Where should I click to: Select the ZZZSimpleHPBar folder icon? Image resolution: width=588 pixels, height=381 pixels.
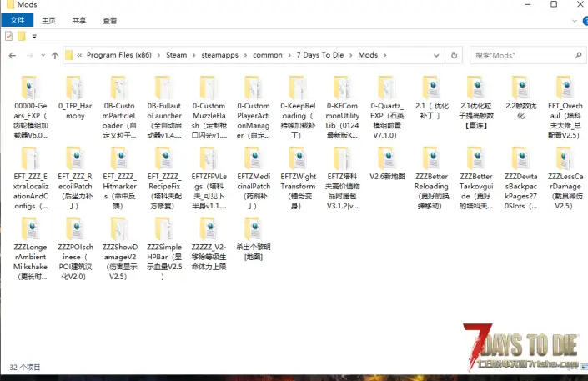point(164,228)
